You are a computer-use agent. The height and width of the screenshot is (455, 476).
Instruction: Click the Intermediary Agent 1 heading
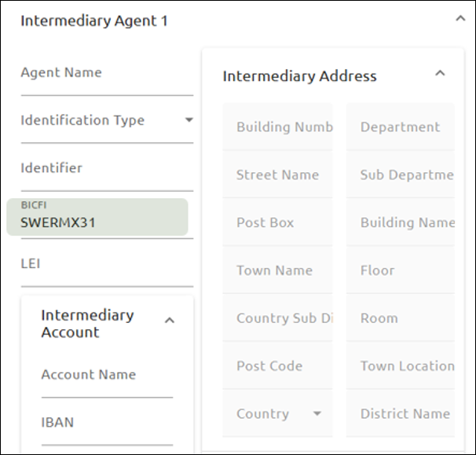(94, 21)
